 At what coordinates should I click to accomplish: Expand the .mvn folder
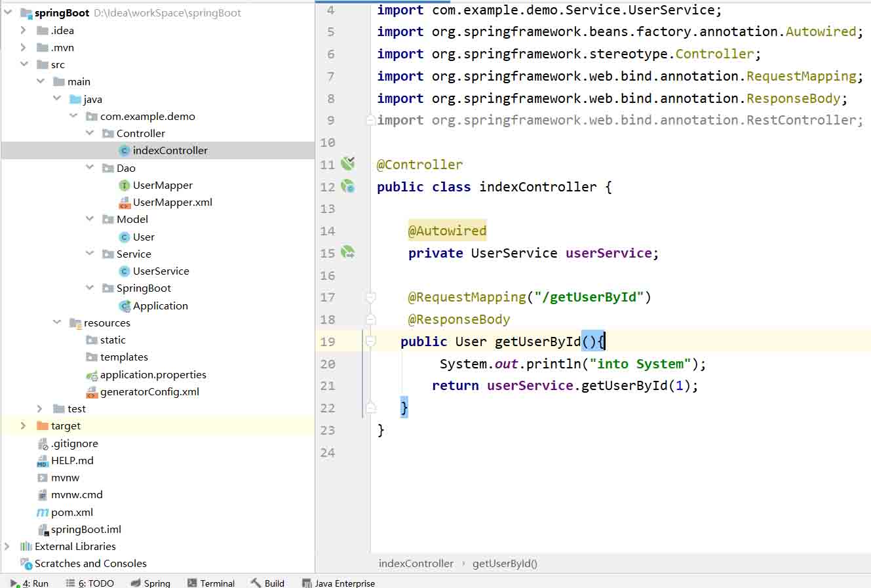click(24, 47)
